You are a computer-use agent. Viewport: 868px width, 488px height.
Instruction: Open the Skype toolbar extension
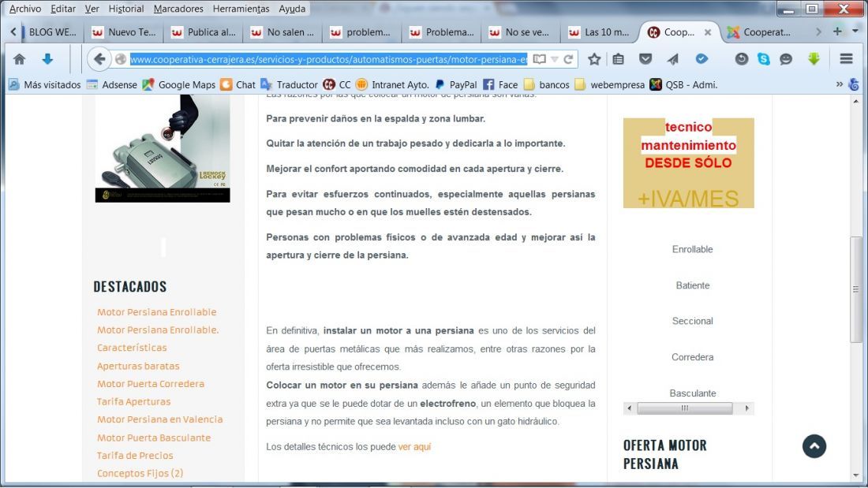point(763,58)
